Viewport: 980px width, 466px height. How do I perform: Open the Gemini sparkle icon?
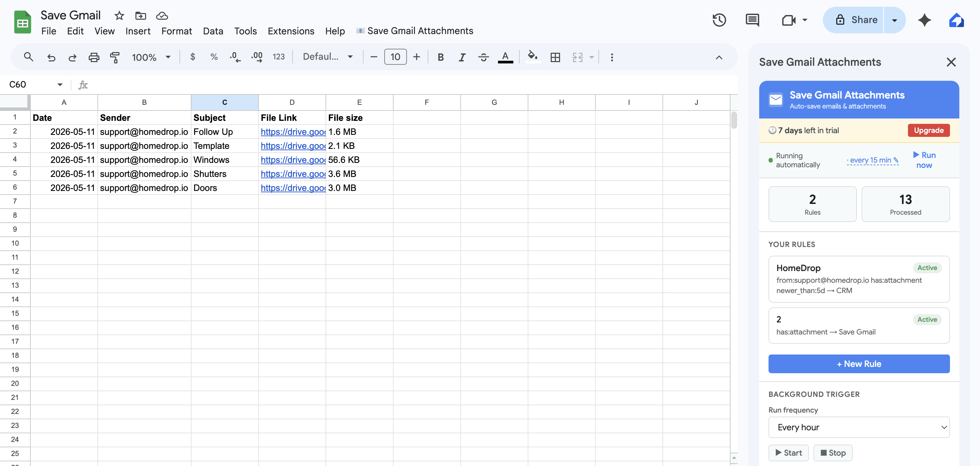pos(924,20)
